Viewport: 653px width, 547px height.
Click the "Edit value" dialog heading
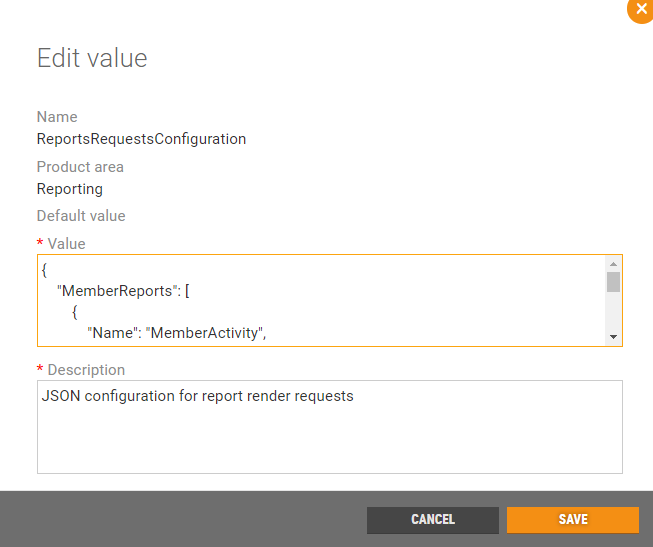point(92,58)
